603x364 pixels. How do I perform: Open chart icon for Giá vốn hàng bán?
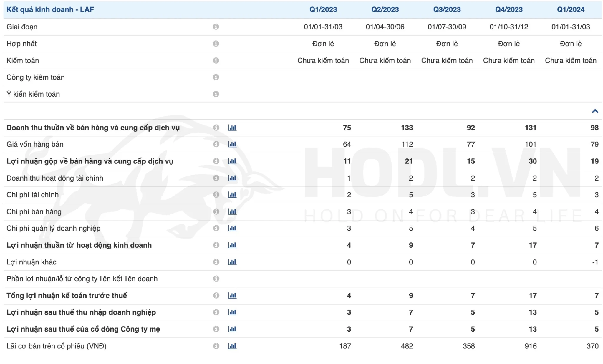click(232, 144)
